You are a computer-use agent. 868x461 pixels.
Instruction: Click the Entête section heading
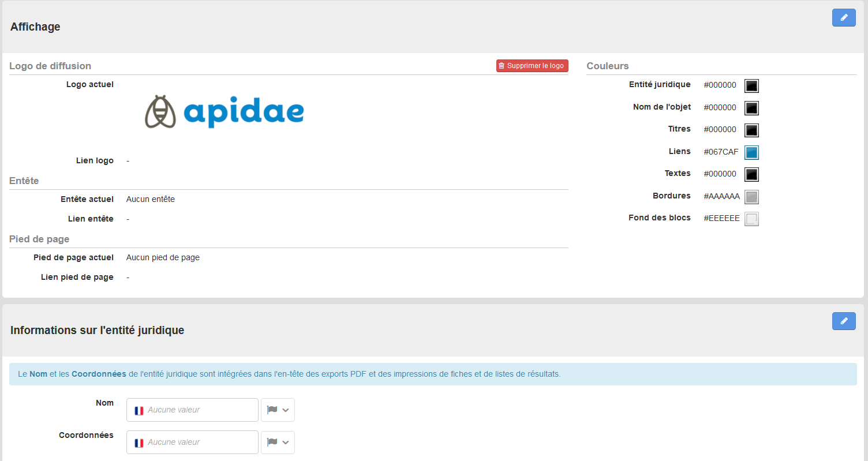coord(24,181)
